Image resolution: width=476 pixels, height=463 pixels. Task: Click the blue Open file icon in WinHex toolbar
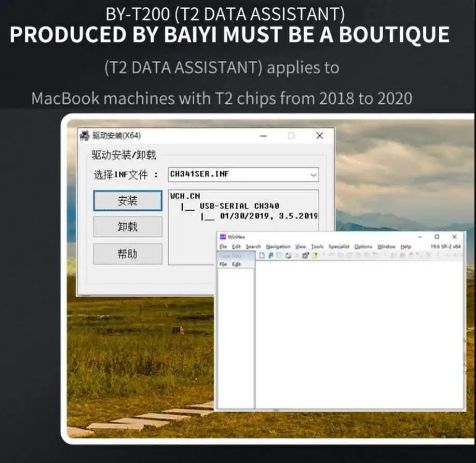(x=270, y=256)
